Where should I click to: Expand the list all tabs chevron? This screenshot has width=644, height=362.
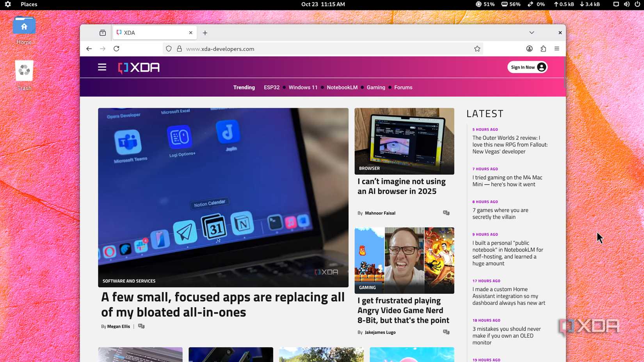pos(532,33)
